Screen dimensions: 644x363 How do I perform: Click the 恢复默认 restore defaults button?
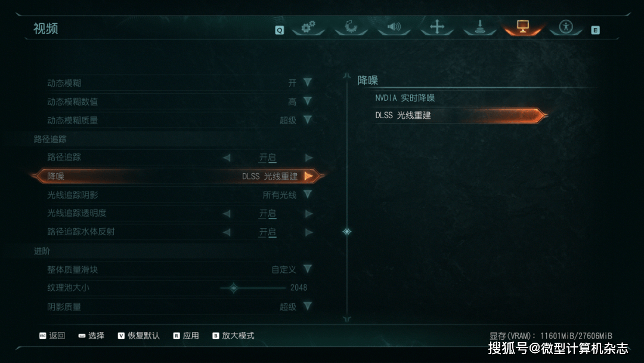139,336
